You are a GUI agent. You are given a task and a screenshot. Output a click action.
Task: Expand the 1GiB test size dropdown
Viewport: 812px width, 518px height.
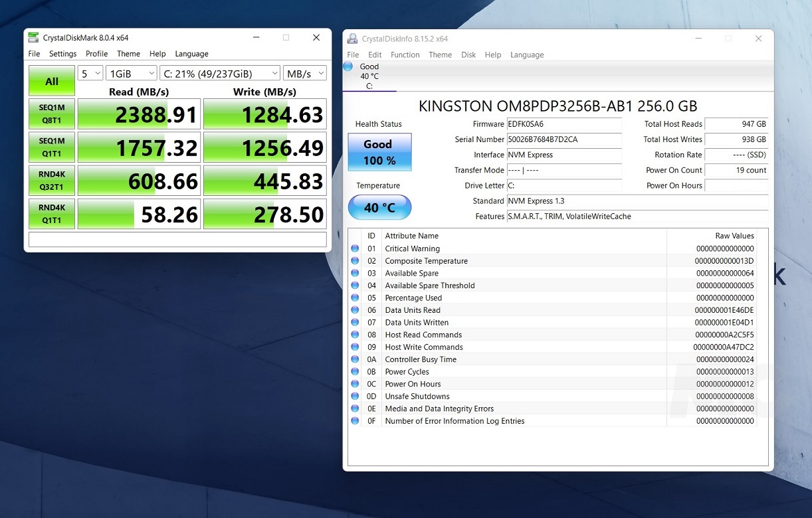(x=131, y=73)
